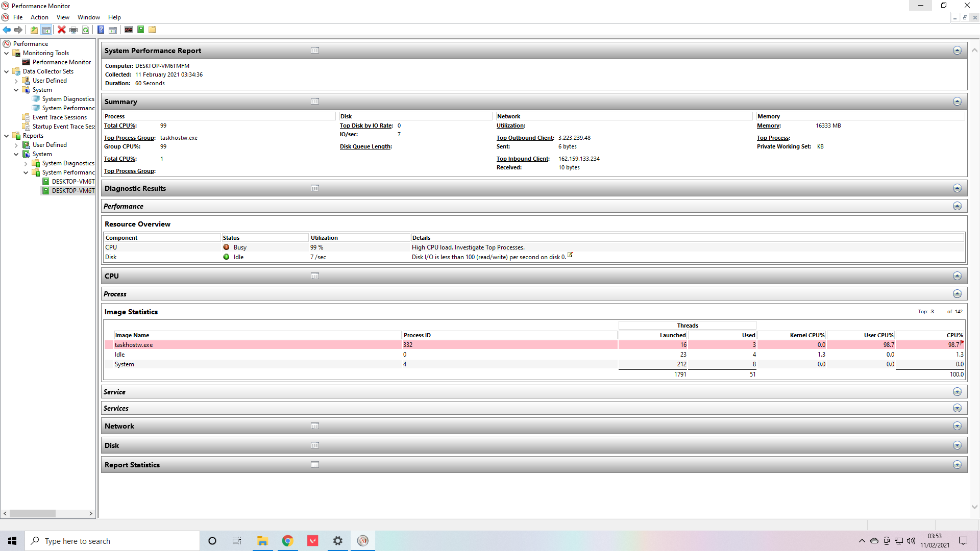The image size is (980, 551).
Task: Expand System Diagnostics under Reports
Action: coord(26,163)
